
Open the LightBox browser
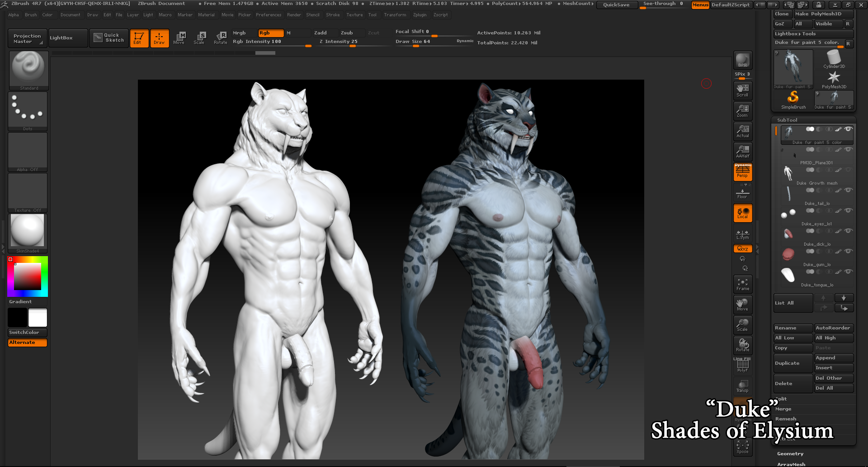point(68,38)
